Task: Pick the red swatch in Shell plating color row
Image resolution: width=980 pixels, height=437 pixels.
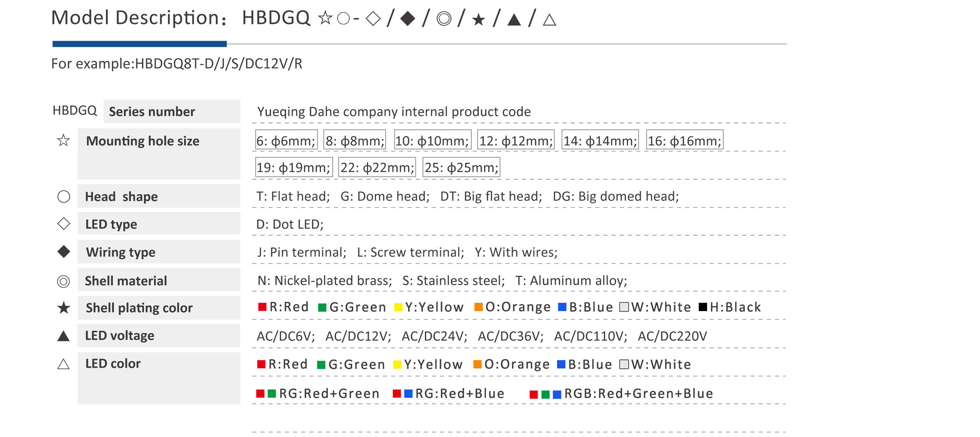Action: point(262,307)
